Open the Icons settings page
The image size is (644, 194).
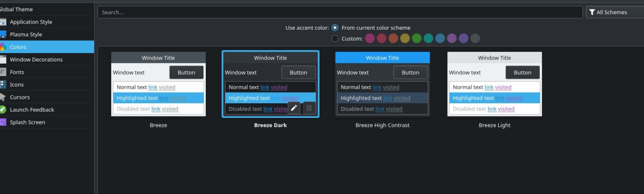click(x=46, y=85)
